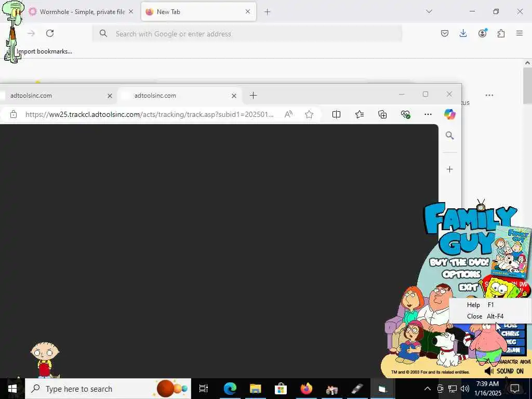Close the first adtoolsinc.com Edge tab
The image size is (532, 399).
[x=110, y=96]
